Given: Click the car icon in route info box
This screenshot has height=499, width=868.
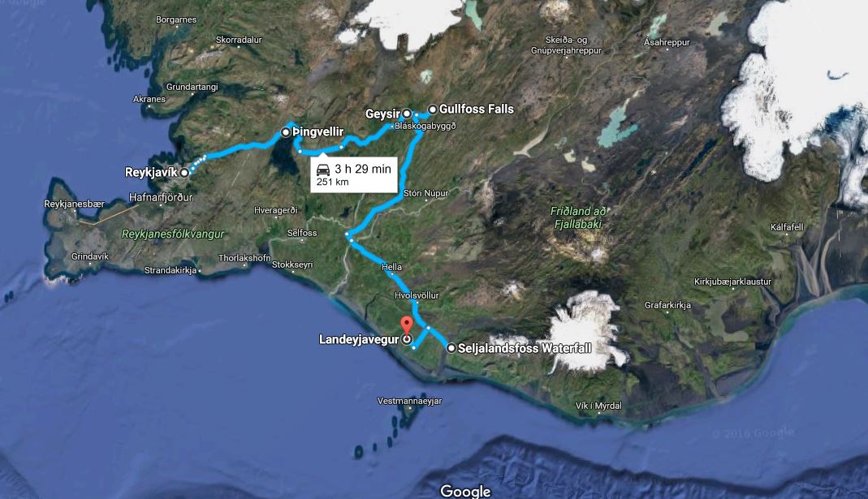Looking at the screenshot, I should pos(323,170).
